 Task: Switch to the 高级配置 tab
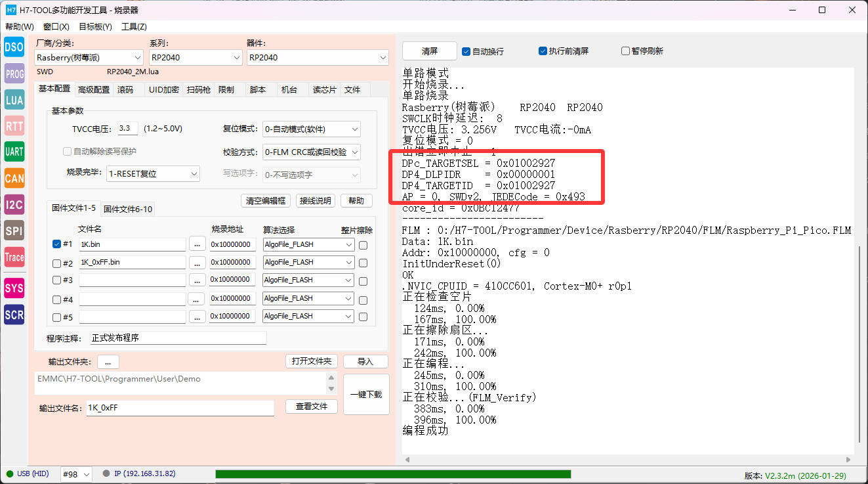click(x=94, y=90)
